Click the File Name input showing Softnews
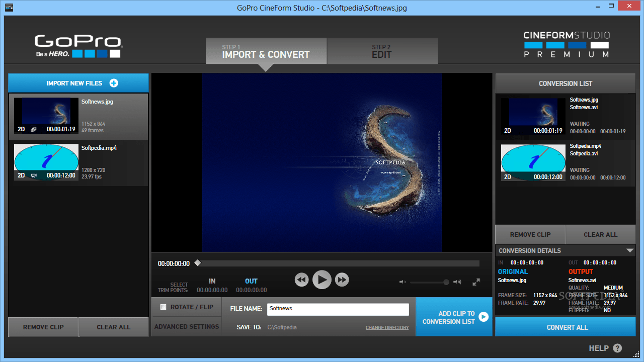Image resolution: width=644 pixels, height=362 pixels. pyautogui.click(x=338, y=309)
